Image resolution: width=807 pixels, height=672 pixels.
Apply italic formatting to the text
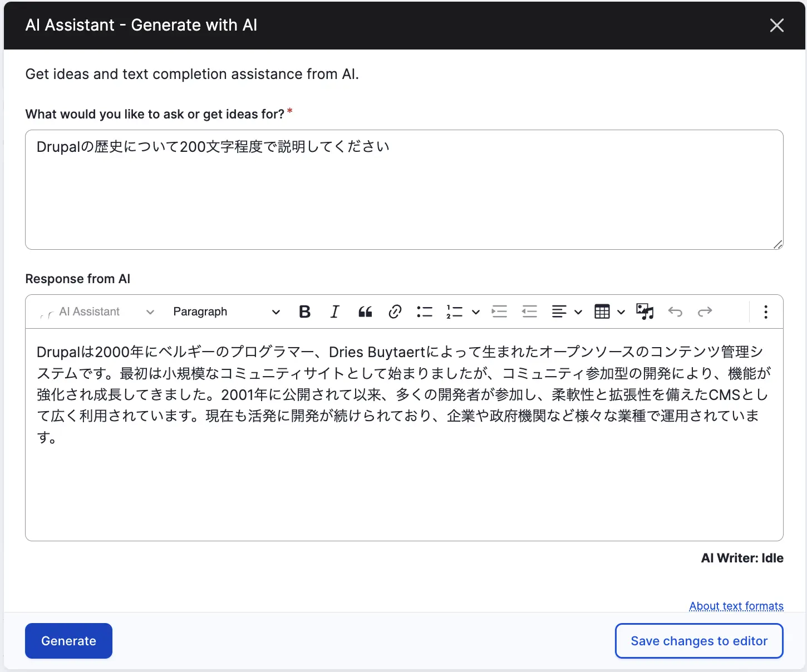coord(334,312)
